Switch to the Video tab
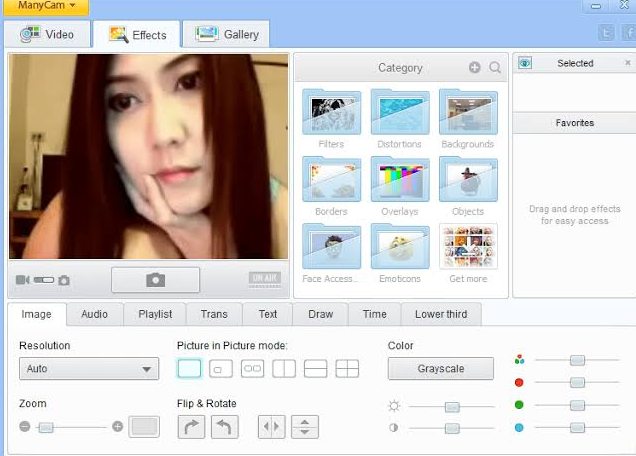636x456 pixels. [47, 34]
